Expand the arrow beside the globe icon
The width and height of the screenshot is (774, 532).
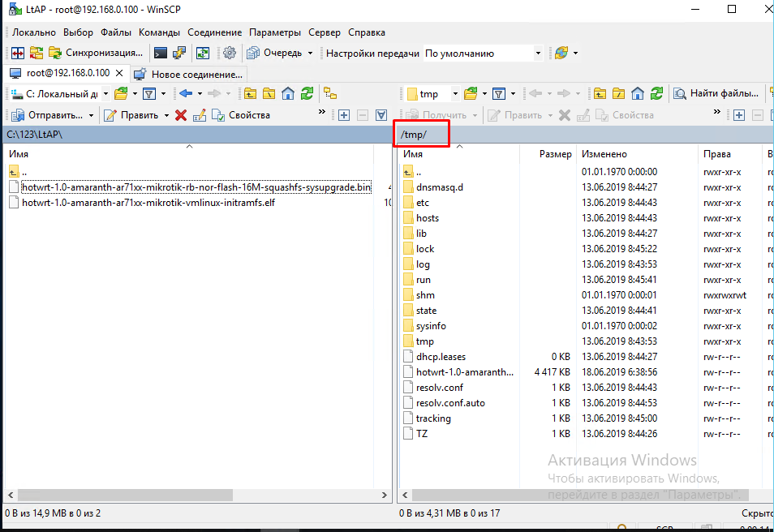pos(575,54)
